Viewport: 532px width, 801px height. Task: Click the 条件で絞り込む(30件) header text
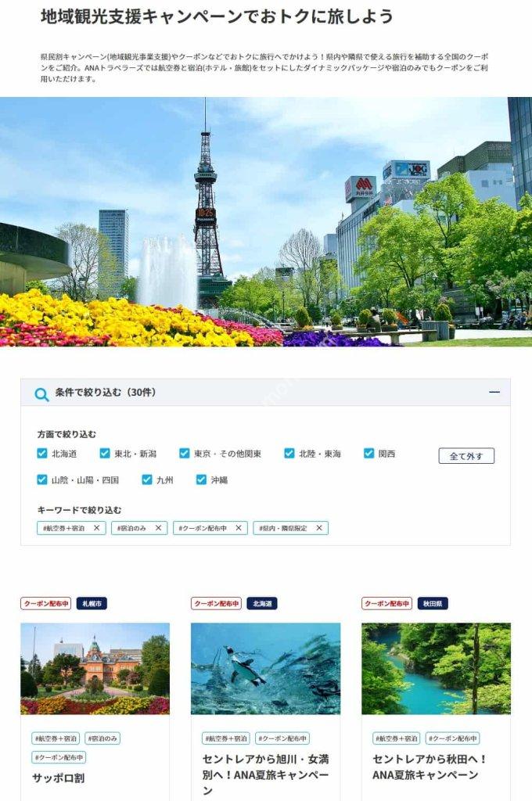click(106, 393)
